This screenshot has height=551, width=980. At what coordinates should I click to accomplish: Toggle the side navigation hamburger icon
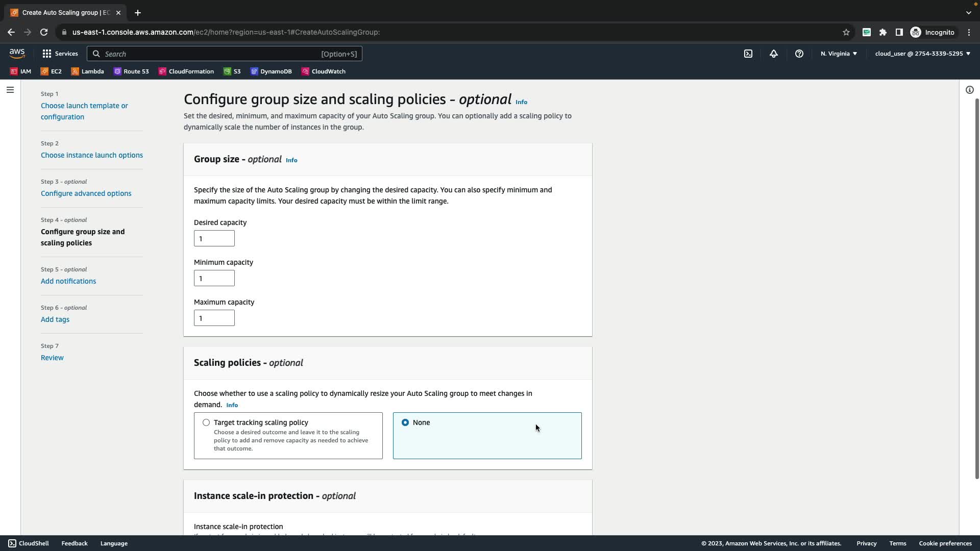tap(10, 90)
